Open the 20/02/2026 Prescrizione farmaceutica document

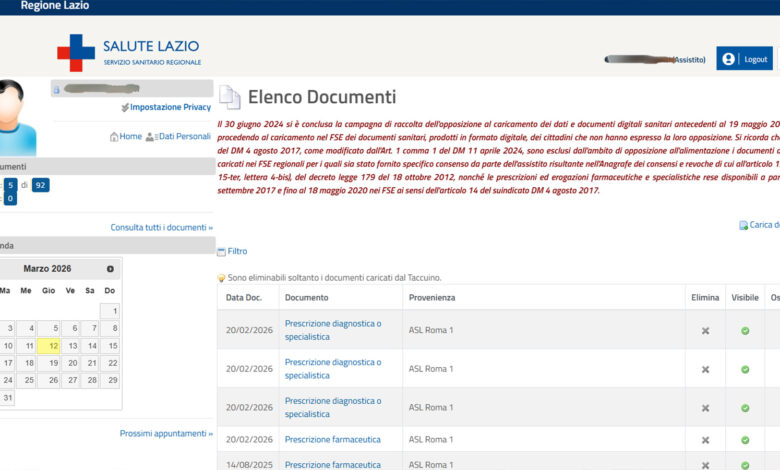point(332,440)
